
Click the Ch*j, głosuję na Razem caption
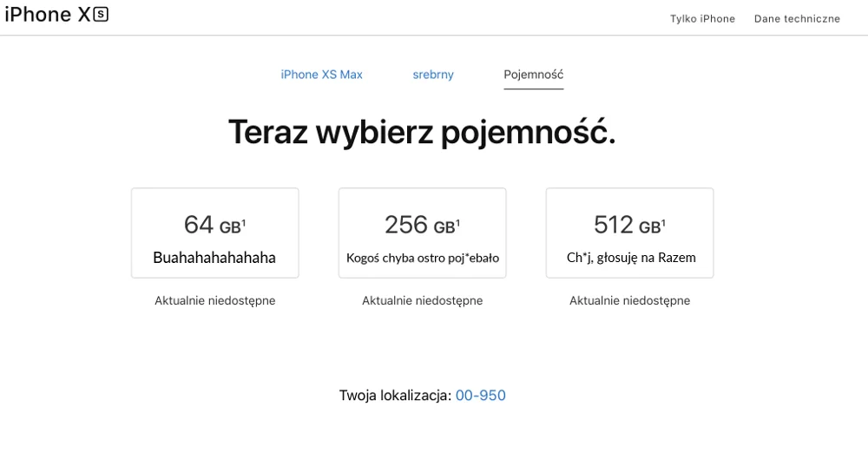coord(631,258)
